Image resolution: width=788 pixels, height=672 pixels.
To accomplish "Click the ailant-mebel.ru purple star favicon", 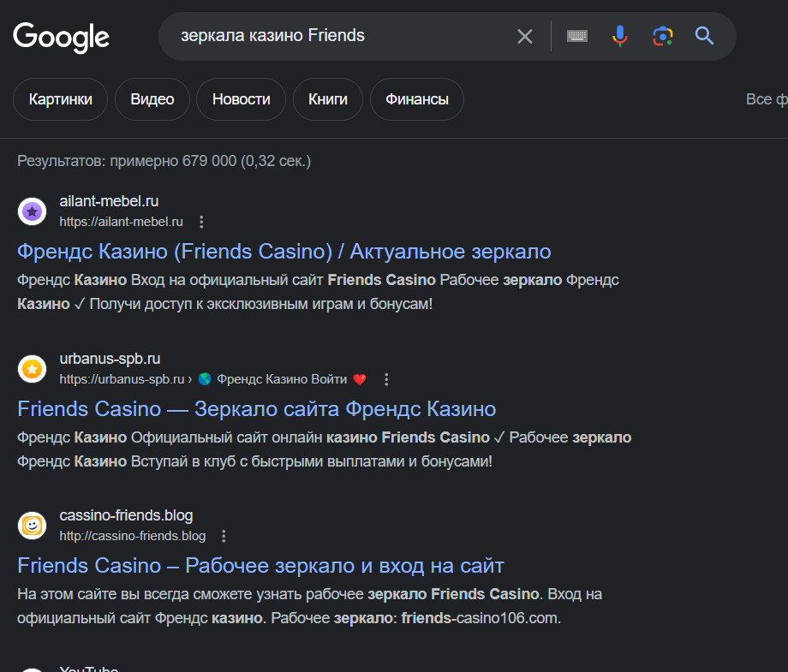I will click(x=33, y=211).
